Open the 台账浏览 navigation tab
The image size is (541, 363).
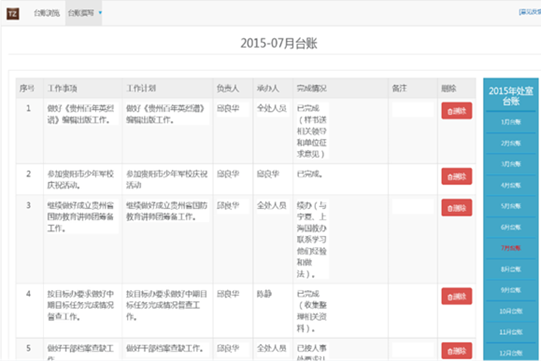tap(47, 13)
